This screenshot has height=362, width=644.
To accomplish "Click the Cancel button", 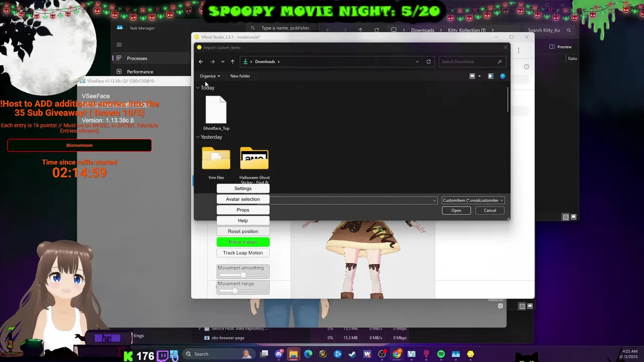I will pyautogui.click(x=490, y=210).
